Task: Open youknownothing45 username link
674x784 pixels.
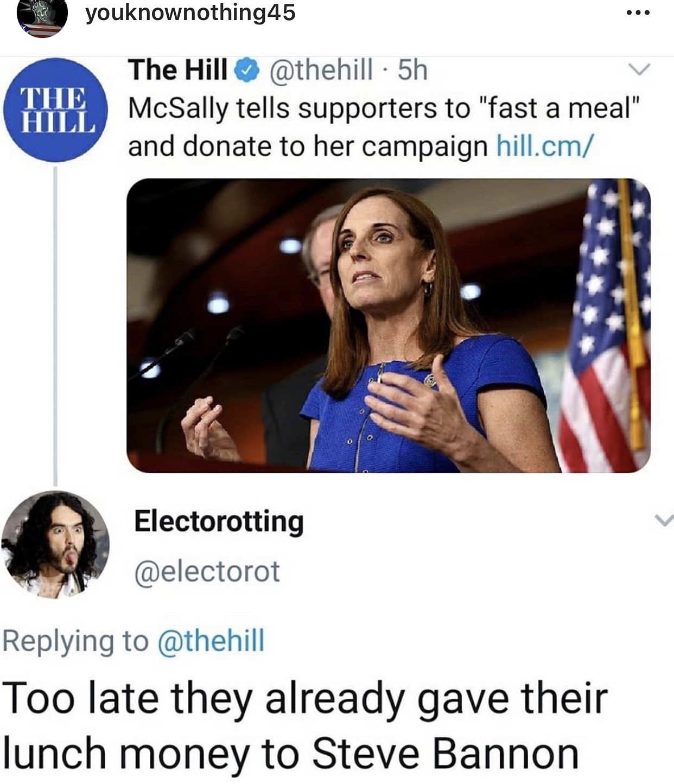Action: 190,13
